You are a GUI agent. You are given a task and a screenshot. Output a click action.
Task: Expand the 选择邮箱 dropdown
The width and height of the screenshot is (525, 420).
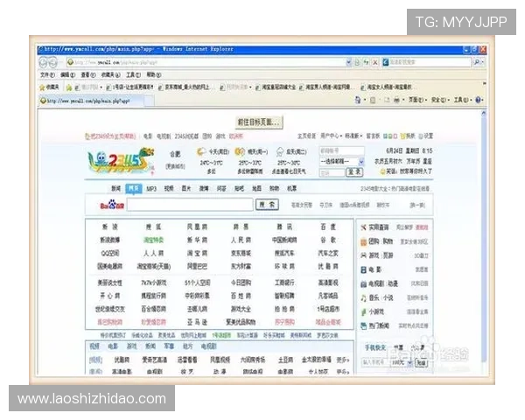coord(360,162)
